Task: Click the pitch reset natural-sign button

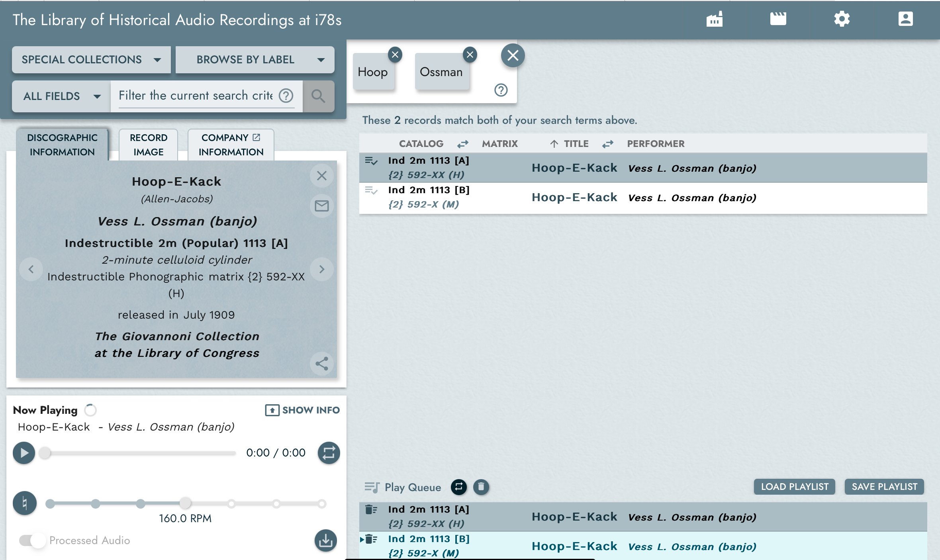Action: (x=25, y=503)
